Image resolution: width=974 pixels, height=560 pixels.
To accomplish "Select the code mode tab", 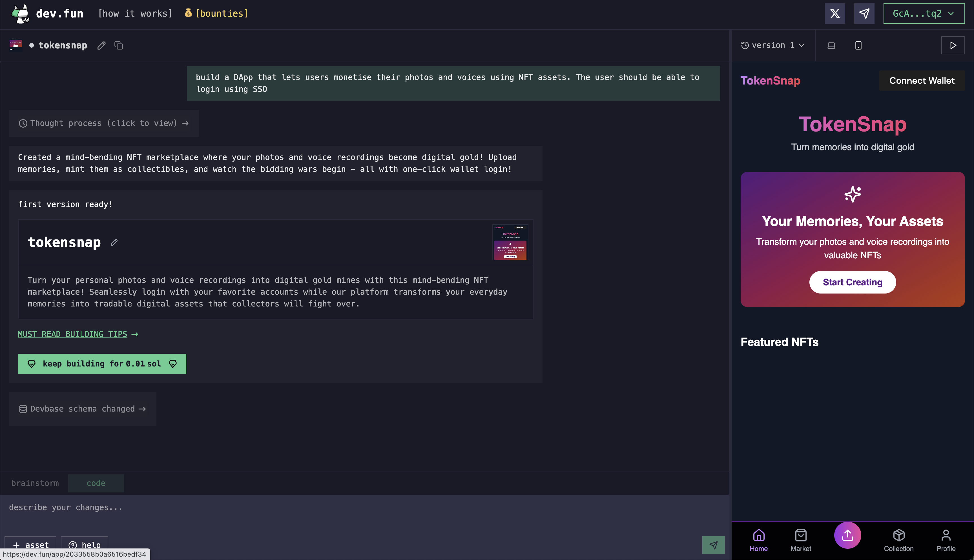I will click(x=96, y=483).
